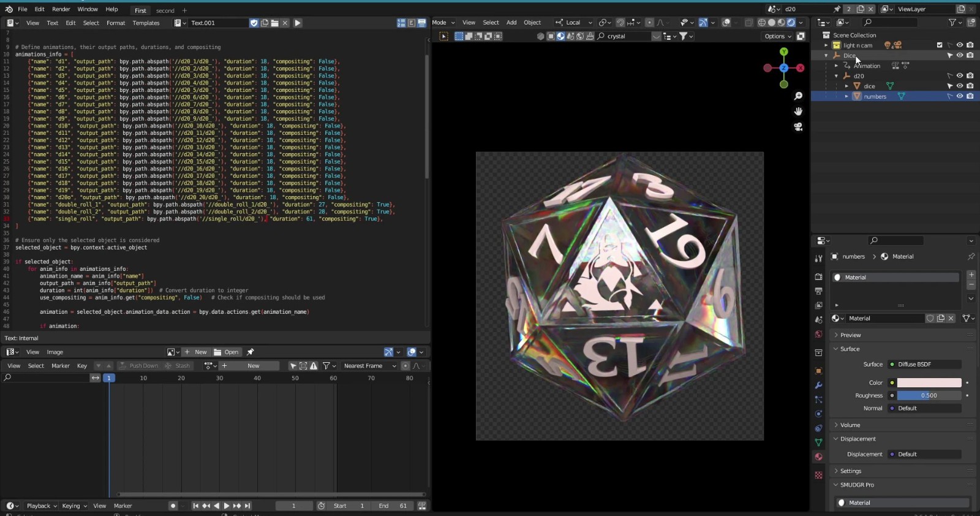
Task: Click the viewport pan hand gizmo
Action: click(798, 112)
